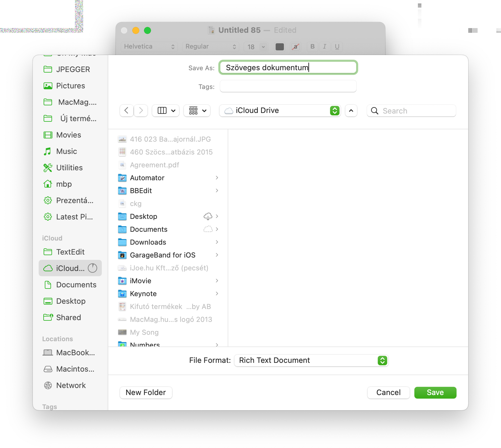Select Prezentá... smart folder in sidebar

[x=70, y=200]
